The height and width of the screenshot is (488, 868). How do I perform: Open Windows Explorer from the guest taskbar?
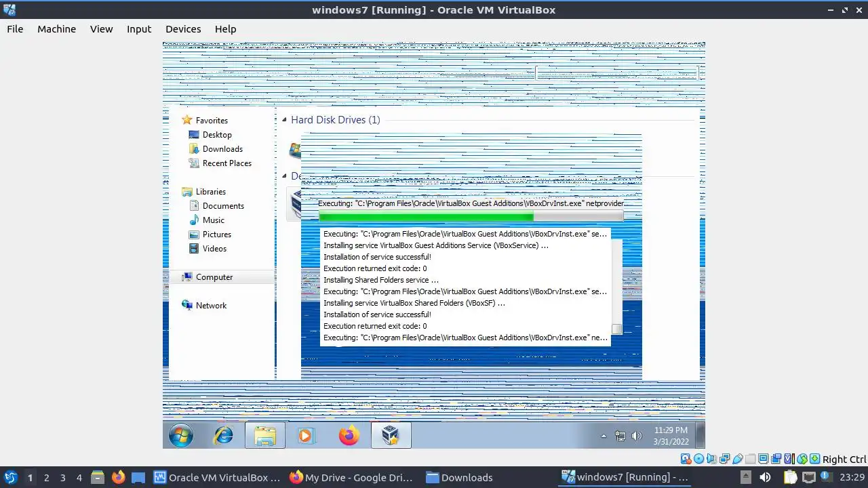[x=265, y=435]
